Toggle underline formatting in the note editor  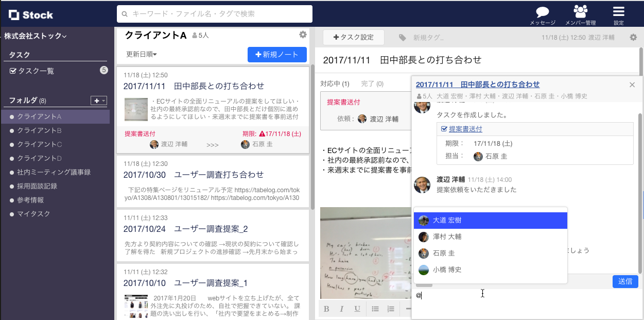[x=356, y=309]
